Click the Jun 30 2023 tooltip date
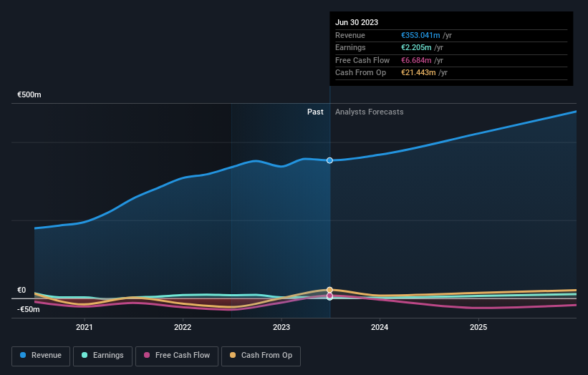This screenshot has height=375, width=588. (x=357, y=22)
